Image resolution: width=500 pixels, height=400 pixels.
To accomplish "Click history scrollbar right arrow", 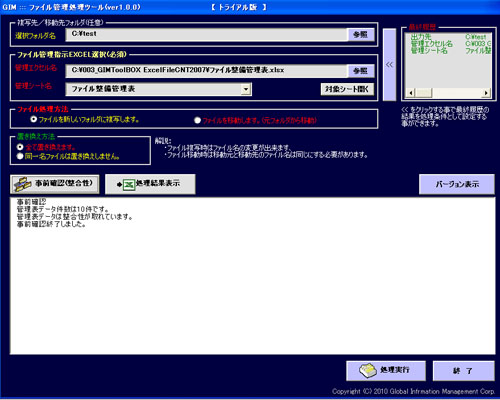I will 486,93.
